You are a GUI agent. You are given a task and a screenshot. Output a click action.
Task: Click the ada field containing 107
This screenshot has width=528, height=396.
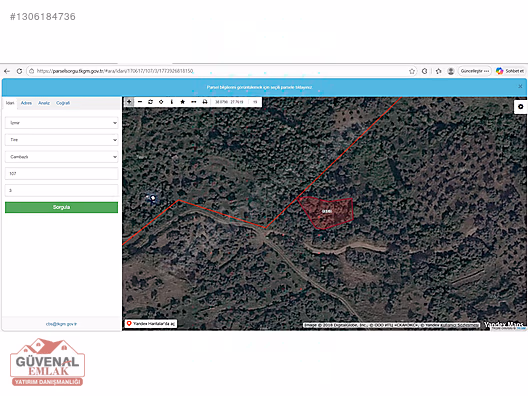click(62, 174)
